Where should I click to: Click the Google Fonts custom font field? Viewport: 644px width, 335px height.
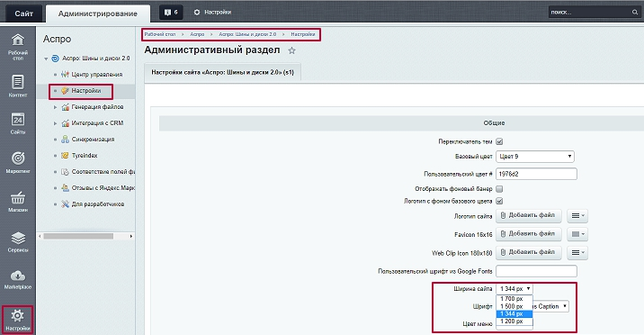(x=536, y=271)
